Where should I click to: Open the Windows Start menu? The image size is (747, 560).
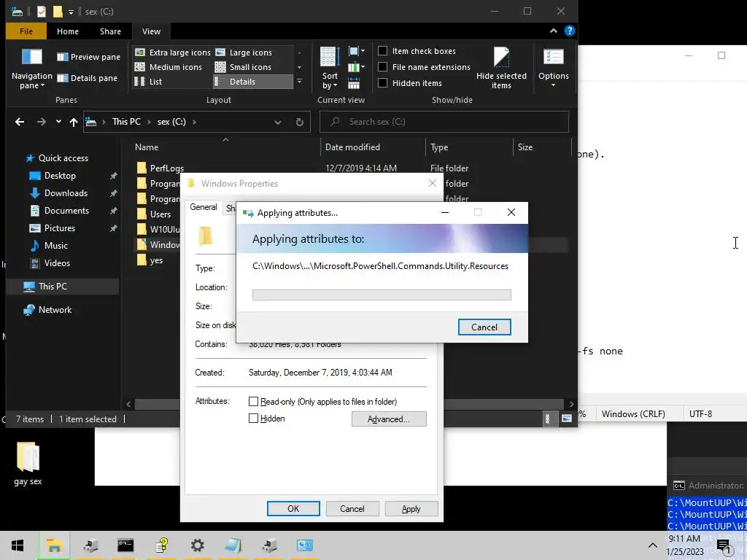coord(18,545)
